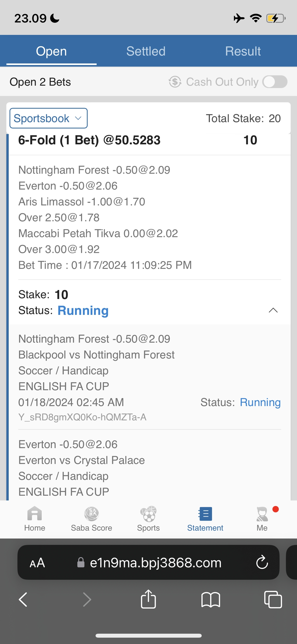This screenshot has height=644, width=297.
Task: Tap the Safari share icon
Action: point(148,599)
